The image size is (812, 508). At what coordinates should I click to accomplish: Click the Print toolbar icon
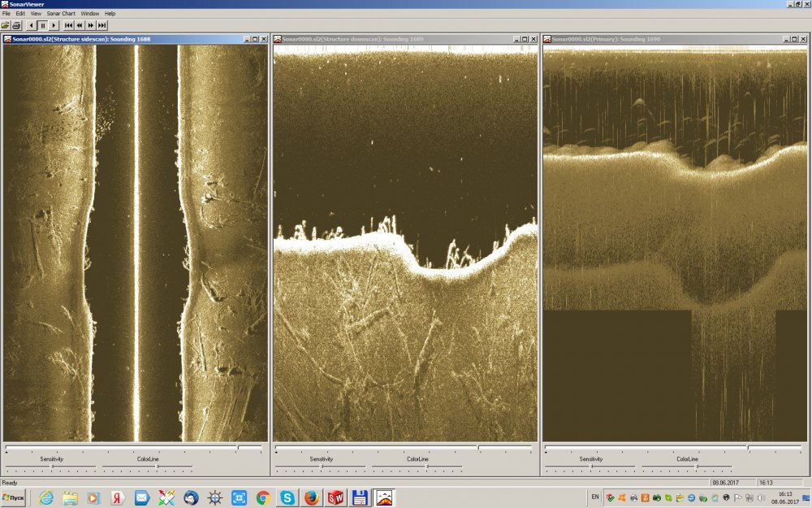point(16,25)
